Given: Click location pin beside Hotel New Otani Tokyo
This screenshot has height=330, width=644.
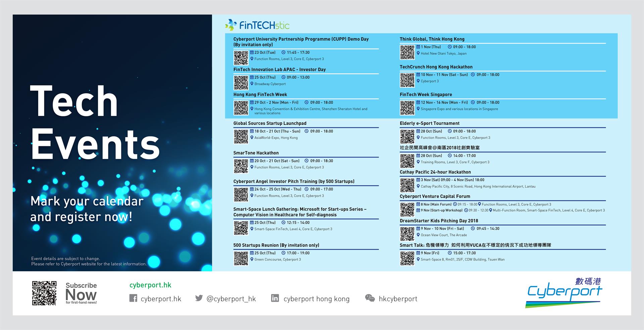Looking at the screenshot, I should pos(418,53).
